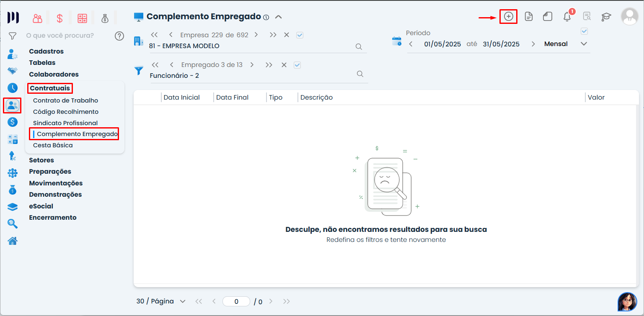
Task: Click the search magnifier in Empresa field
Action: (x=359, y=46)
